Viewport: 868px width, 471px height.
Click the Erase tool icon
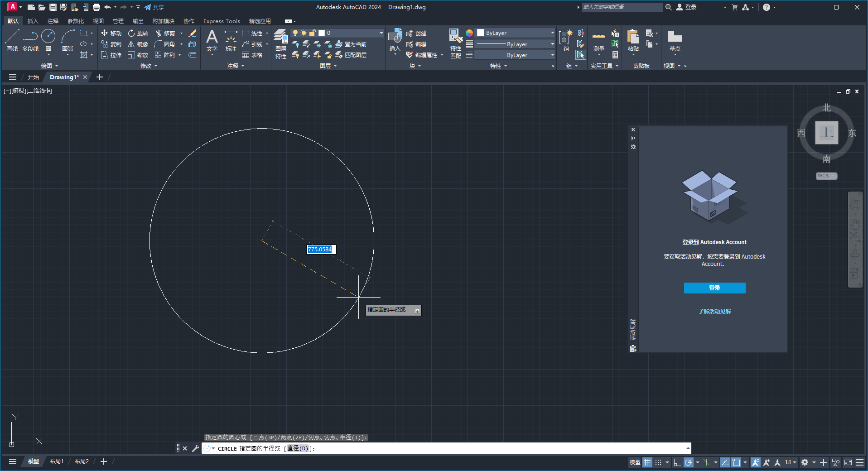(x=192, y=33)
